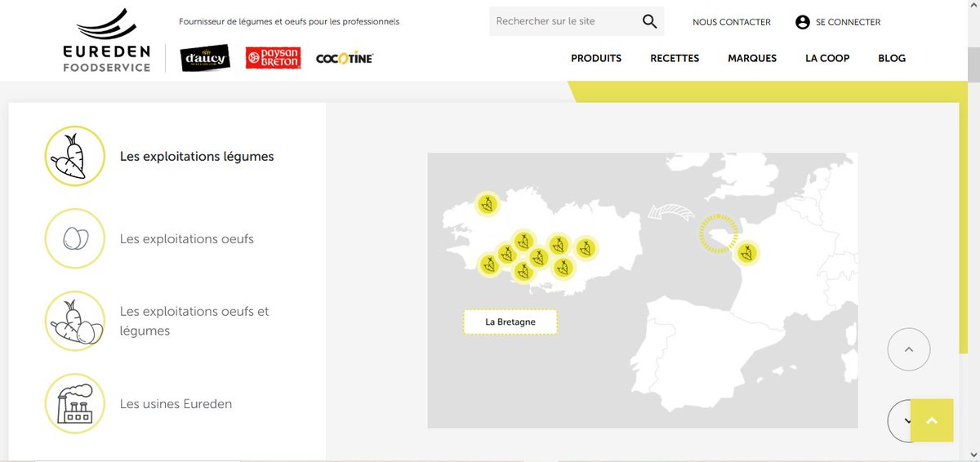Pick the carrot-and-eggs icon for oeufs et légumes

click(x=75, y=321)
